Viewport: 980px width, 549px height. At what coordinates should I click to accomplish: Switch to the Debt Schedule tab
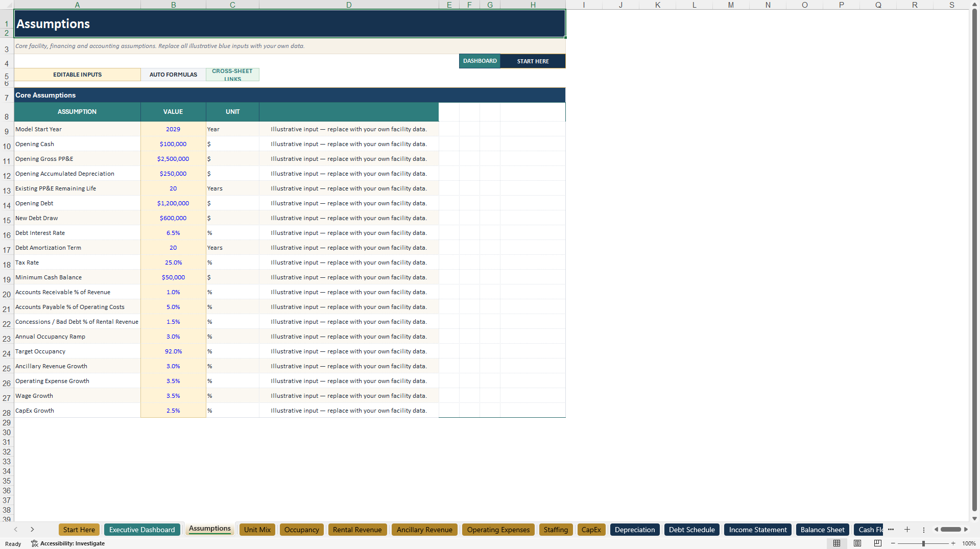(x=692, y=530)
